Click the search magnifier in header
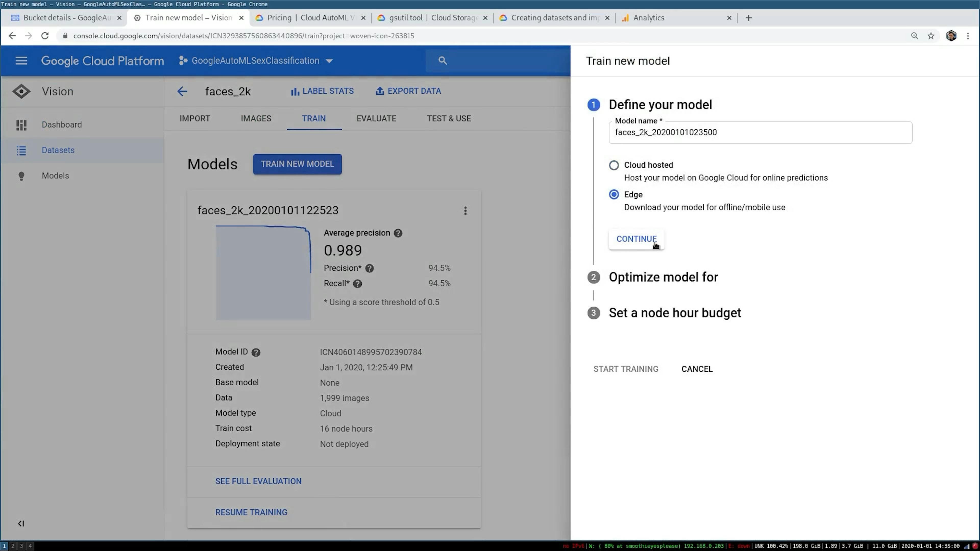This screenshot has width=980, height=551. pyautogui.click(x=443, y=60)
